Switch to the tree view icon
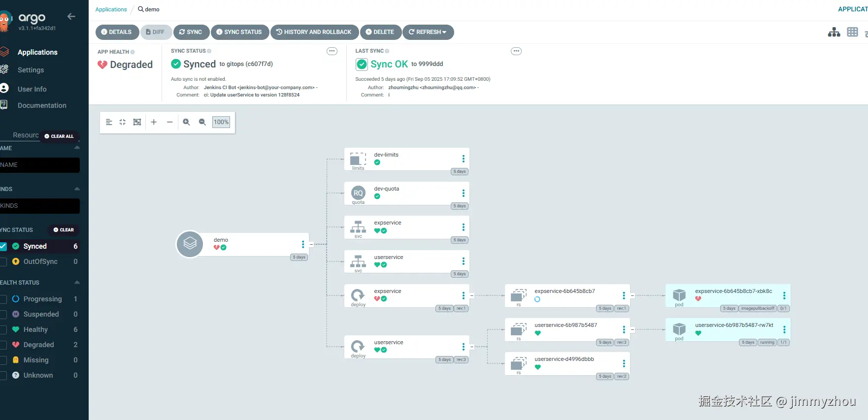 pos(834,32)
